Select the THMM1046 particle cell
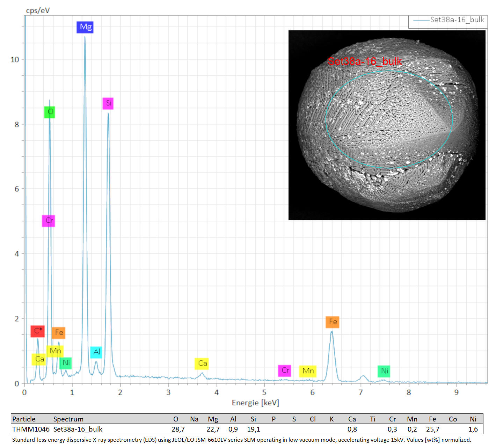This screenshot has width=496, height=448. point(31,429)
